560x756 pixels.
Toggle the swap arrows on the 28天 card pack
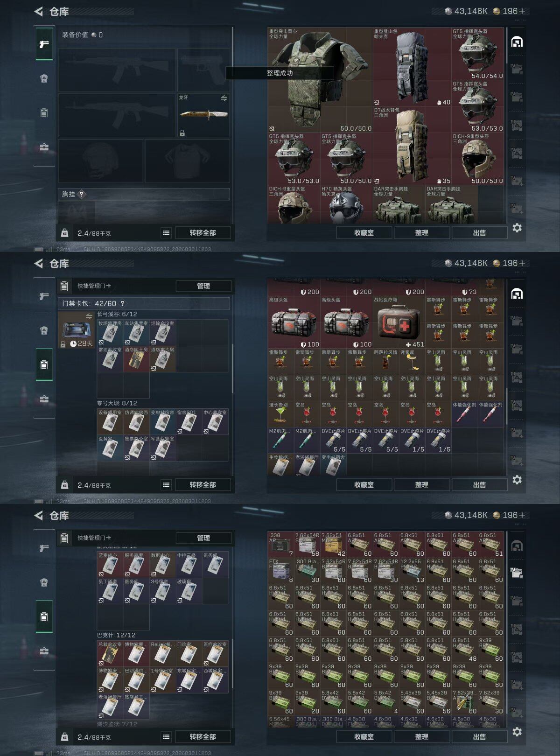89,316
